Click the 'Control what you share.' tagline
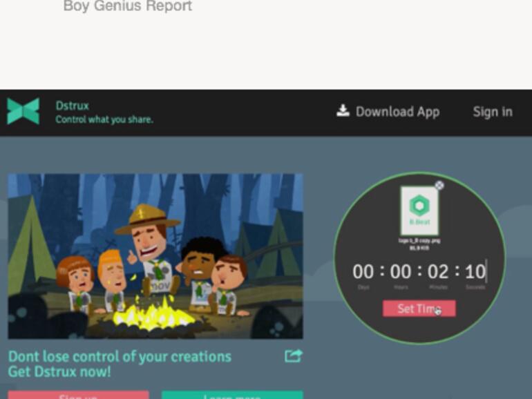Image resolution: width=532 pixels, height=399 pixels. 104,119
